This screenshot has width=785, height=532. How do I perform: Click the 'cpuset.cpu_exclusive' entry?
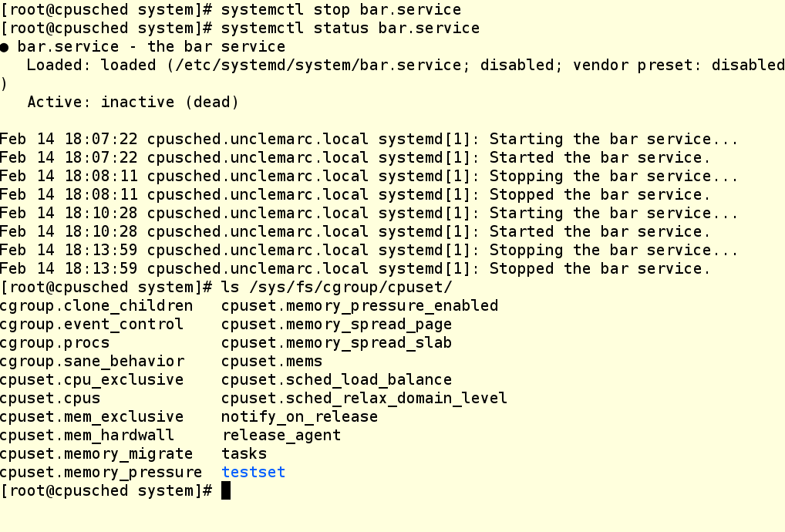click(x=92, y=380)
